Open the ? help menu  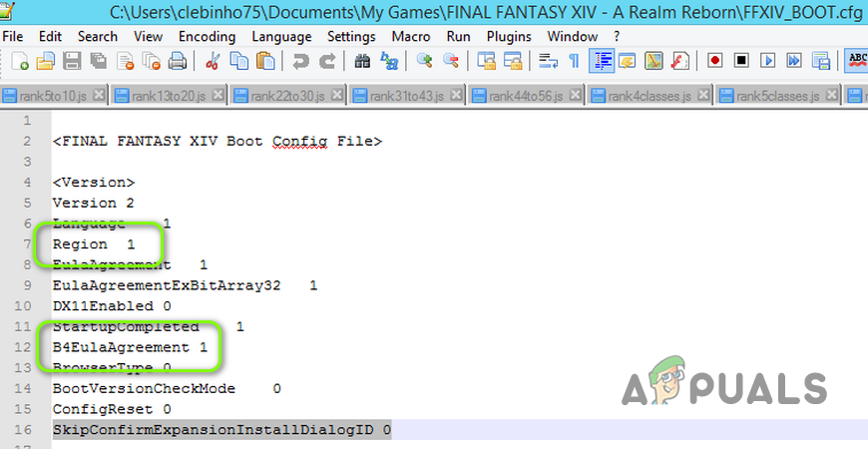pyautogui.click(x=617, y=37)
